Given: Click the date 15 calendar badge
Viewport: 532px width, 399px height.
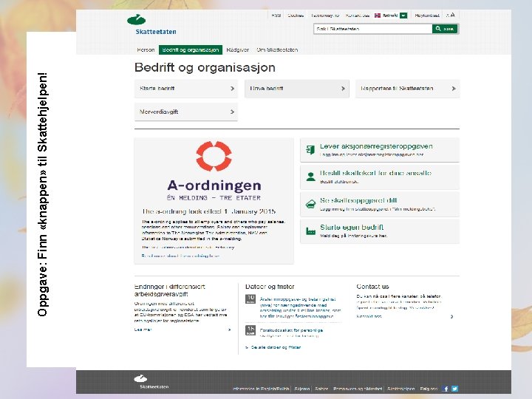Looking at the screenshot, I should point(250,330).
